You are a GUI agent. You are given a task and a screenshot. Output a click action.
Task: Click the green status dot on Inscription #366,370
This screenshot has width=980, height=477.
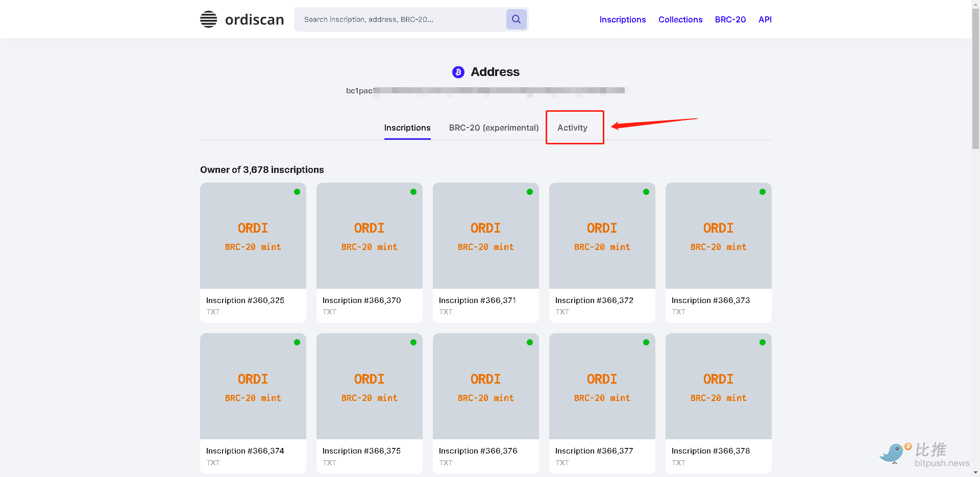click(x=413, y=192)
